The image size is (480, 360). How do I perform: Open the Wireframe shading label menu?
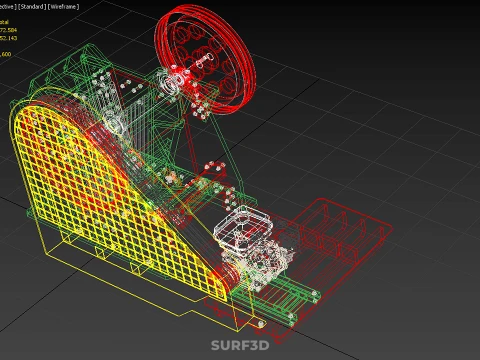point(64,7)
